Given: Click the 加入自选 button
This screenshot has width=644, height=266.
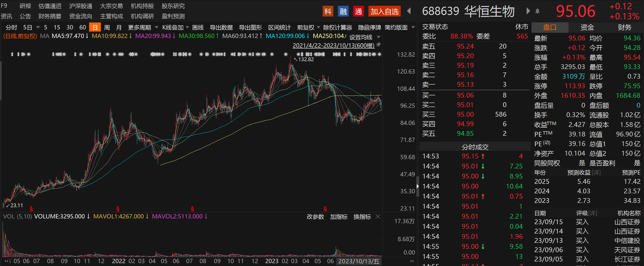Looking at the screenshot, I should click(384, 11).
